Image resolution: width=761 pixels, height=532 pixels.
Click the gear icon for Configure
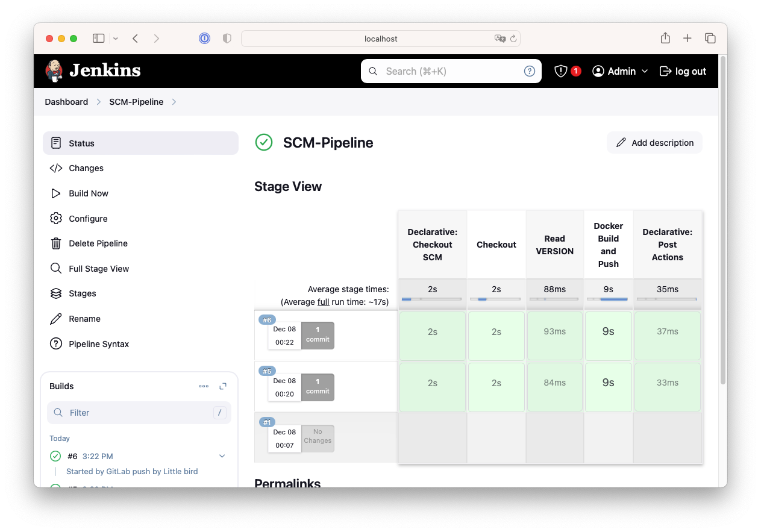tap(56, 218)
